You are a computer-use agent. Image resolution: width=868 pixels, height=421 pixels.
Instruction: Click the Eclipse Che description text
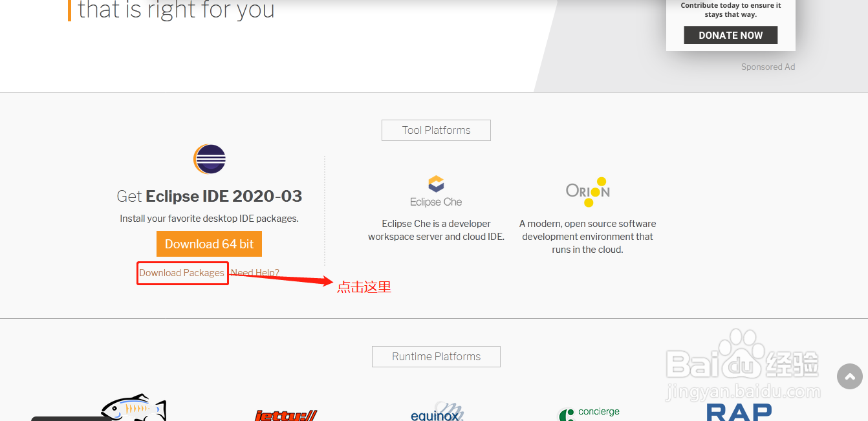(x=437, y=230)
